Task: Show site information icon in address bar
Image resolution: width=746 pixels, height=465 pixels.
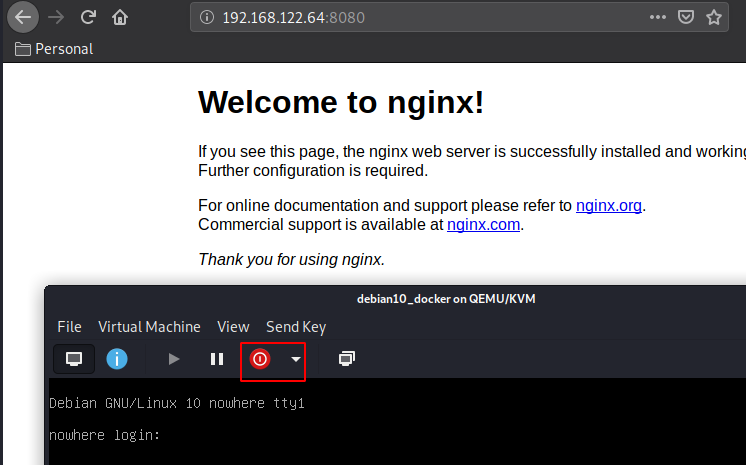Action: coord(206,18)
